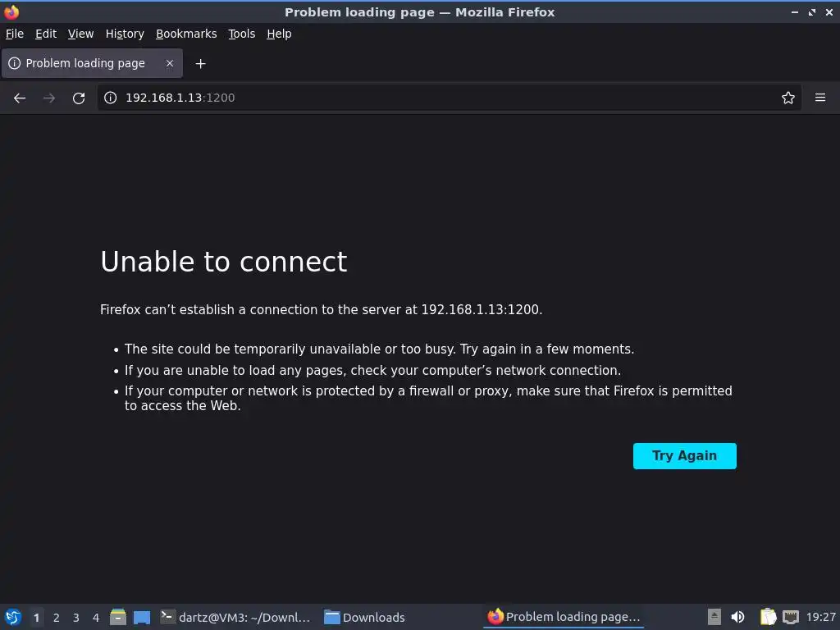Screen dimensions: 840x630
Task: Click the bullet about checking network connection
Action: pos(373,371)
